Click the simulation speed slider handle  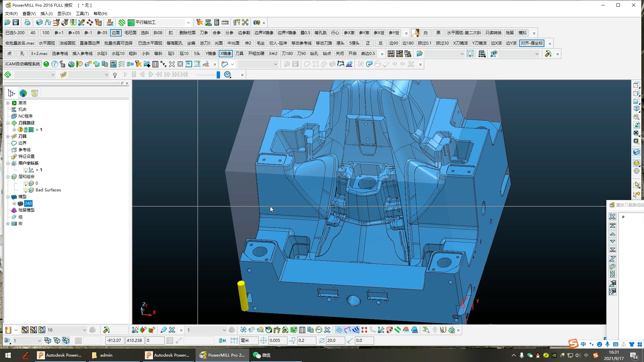point(218,74)
